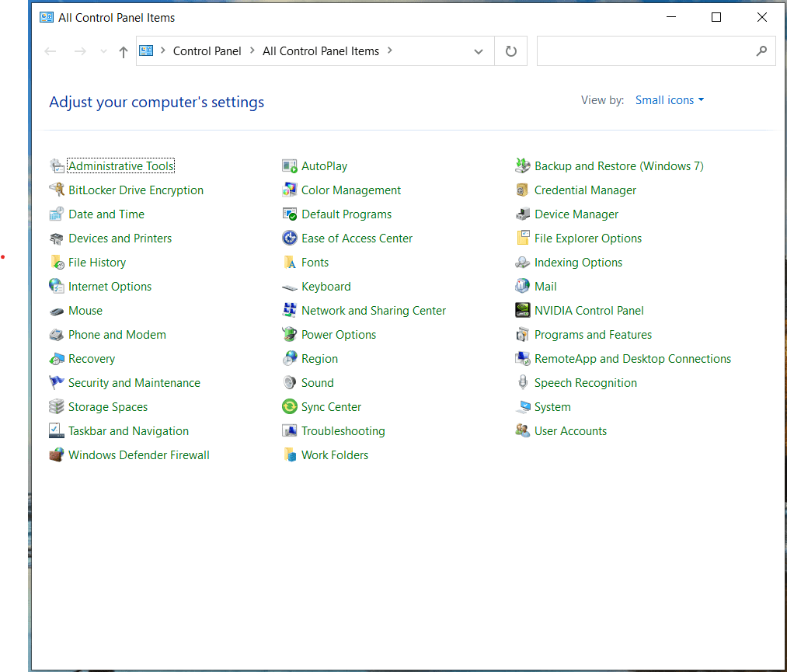Open the RemoteApp and Desktop Connections link
Screen dimensions: 787x672
tap(632, 359)
